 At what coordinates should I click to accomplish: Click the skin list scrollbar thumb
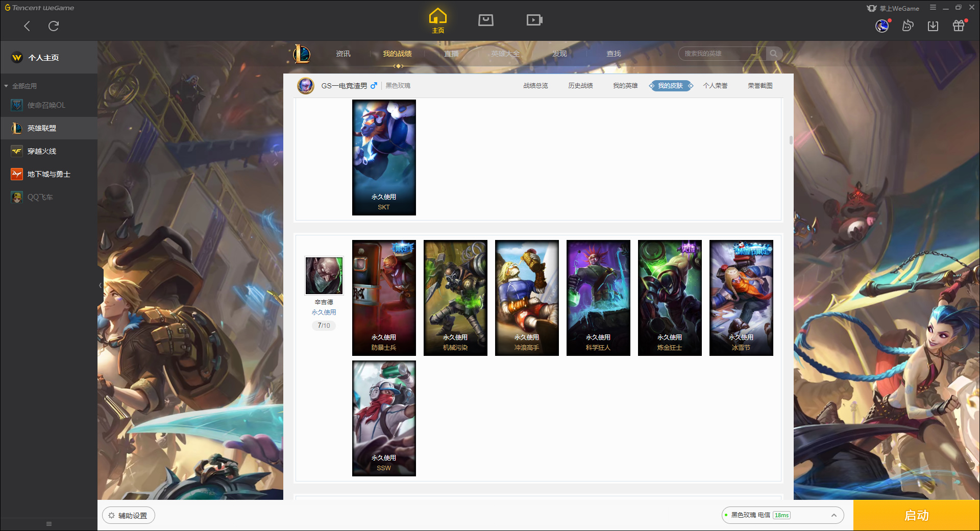tap(791, 140)
